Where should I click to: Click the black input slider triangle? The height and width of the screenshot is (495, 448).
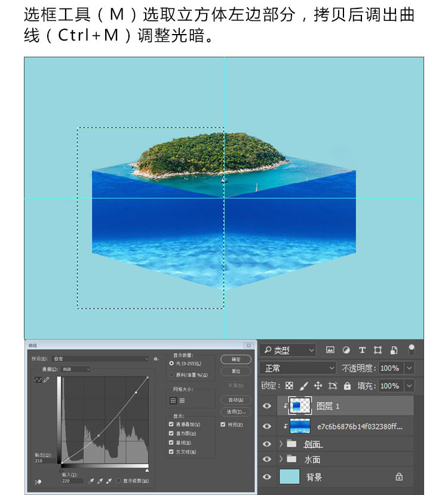[62, 470]
